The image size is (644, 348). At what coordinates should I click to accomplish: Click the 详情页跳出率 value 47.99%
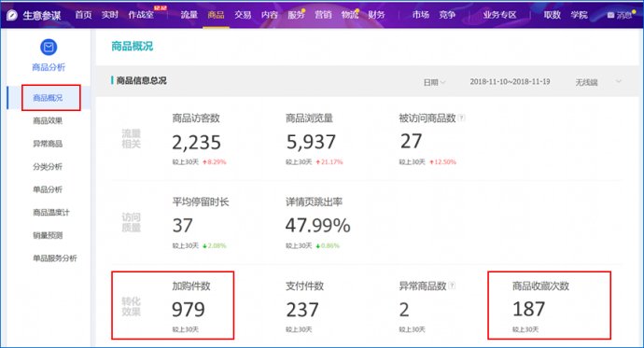[x=318, y=225]
